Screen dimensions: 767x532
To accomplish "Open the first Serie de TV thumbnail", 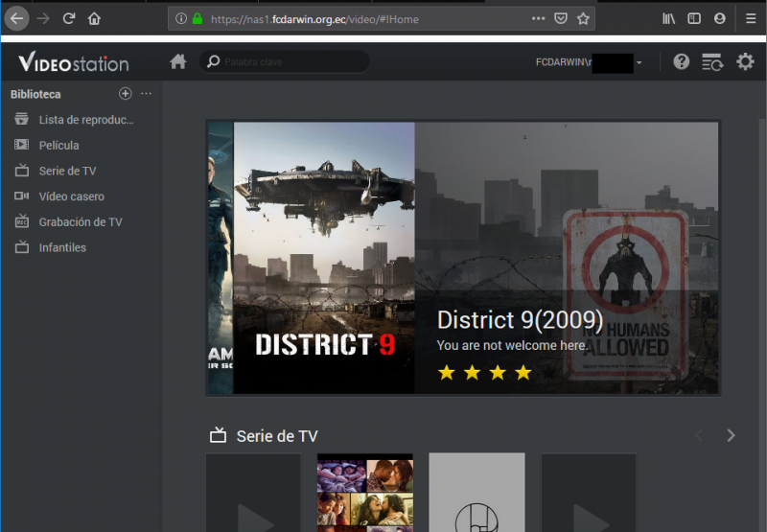I will tap(253, 493).
